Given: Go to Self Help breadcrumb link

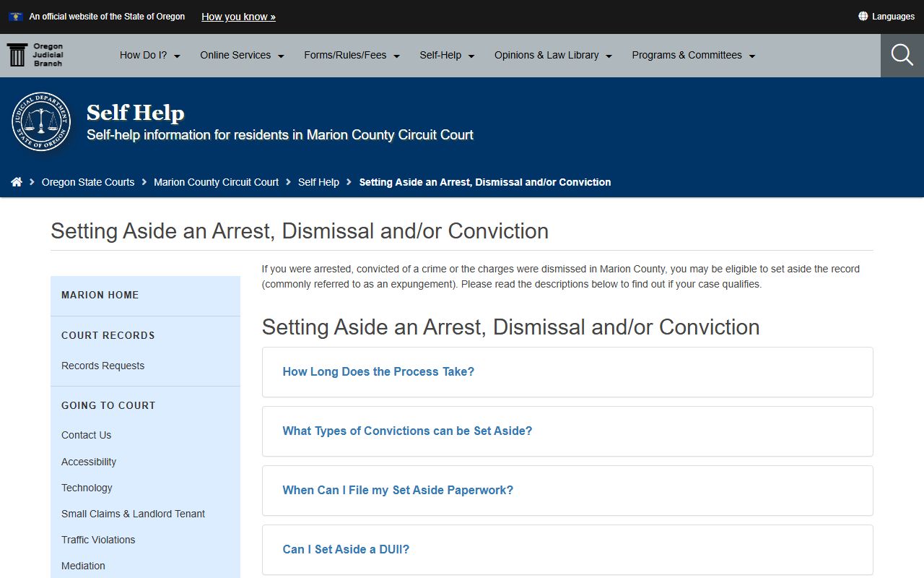Looking at the screenshot, I should tap(318, 182).
